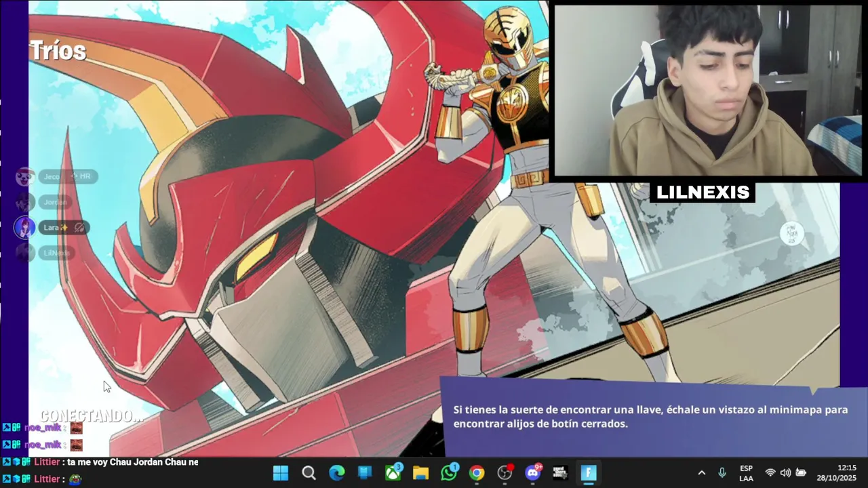The image size is (868, 488).
Task: Select the Jeco HR name pill
Action: click(68, 177)
